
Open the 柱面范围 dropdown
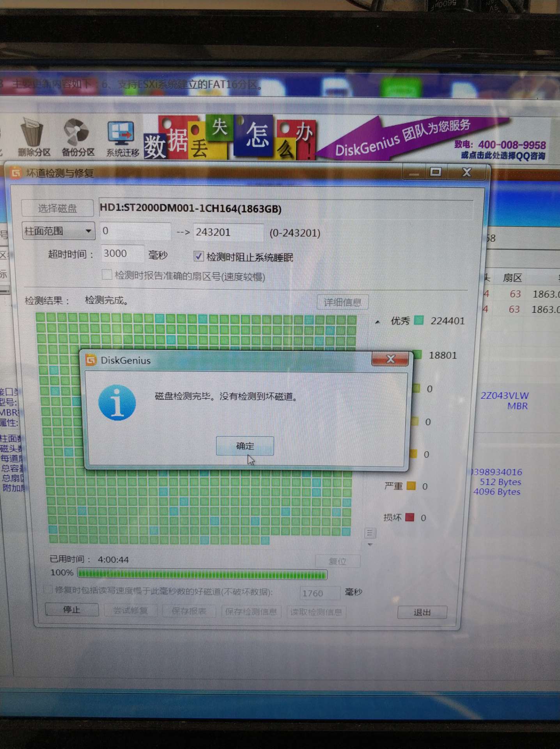[x=58, y=231]
